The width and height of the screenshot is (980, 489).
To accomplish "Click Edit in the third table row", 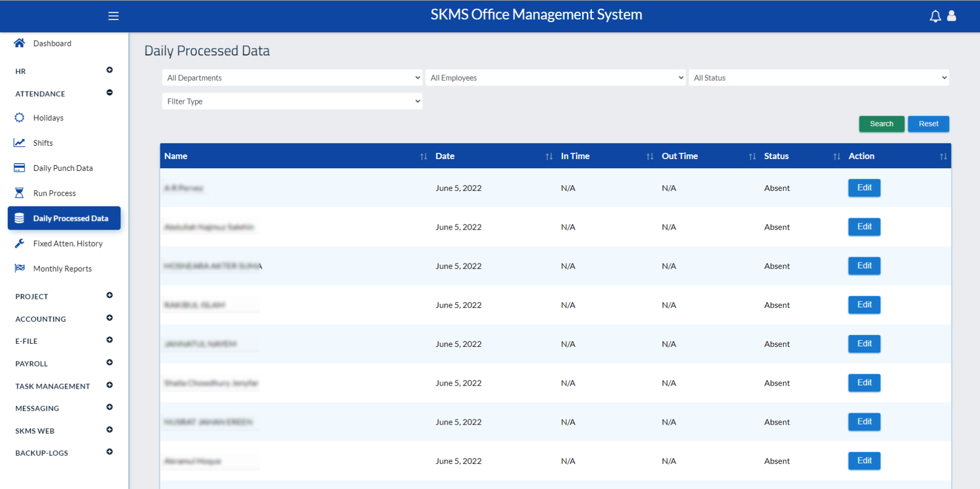I will (864, 265).
